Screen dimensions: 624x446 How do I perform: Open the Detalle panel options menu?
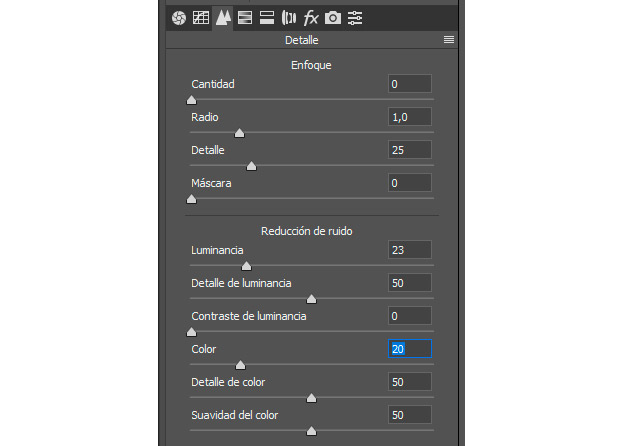coord(449,39)
